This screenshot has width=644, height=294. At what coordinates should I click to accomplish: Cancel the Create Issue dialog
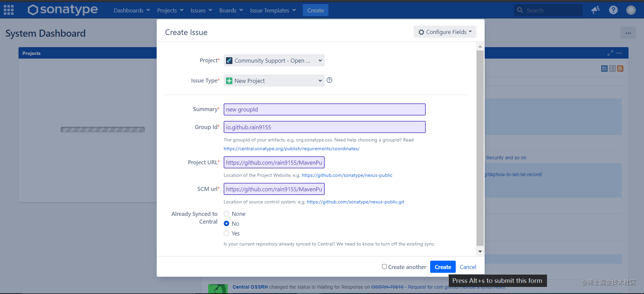[x=468, y=267]
